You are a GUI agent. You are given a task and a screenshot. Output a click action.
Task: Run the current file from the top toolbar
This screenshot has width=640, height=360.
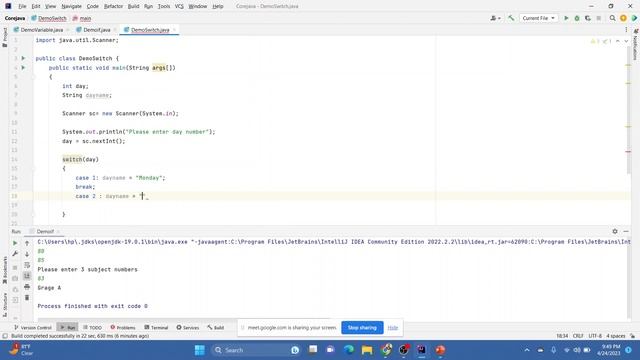tap(566, 18)
